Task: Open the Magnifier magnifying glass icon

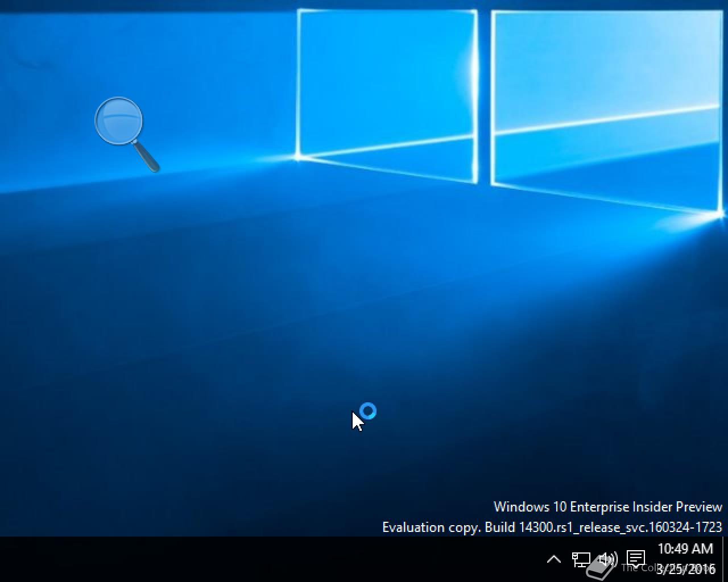Action: click(126, 134)
